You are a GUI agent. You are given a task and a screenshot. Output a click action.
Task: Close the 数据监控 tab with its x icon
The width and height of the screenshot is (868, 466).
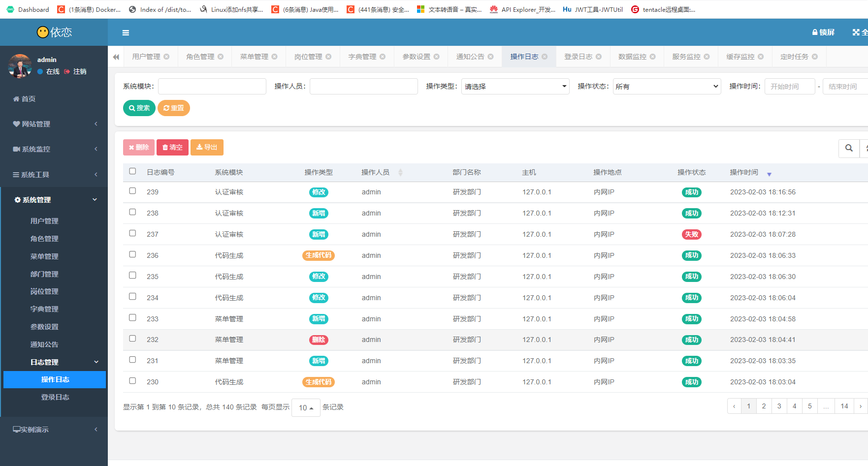(x=653, y=57)
